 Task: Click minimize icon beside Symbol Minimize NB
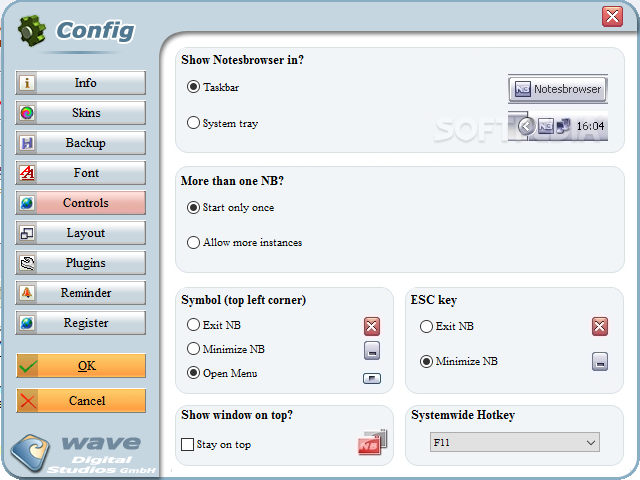tap(371, 350)
